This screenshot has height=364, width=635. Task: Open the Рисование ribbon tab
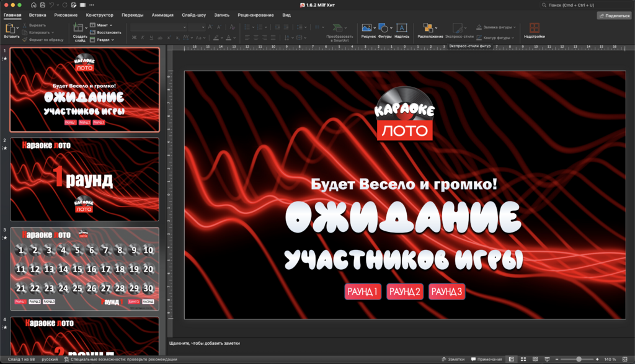coord(66,15)
